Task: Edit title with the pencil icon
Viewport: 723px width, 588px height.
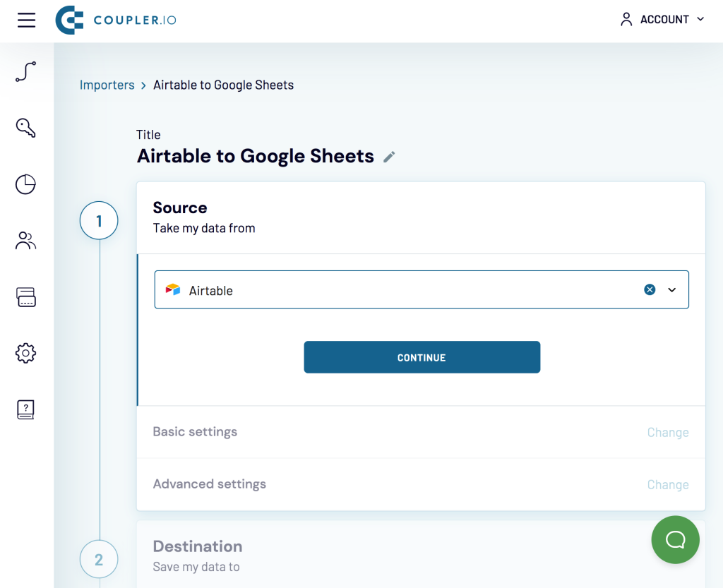Action: (x=389, y=157)
